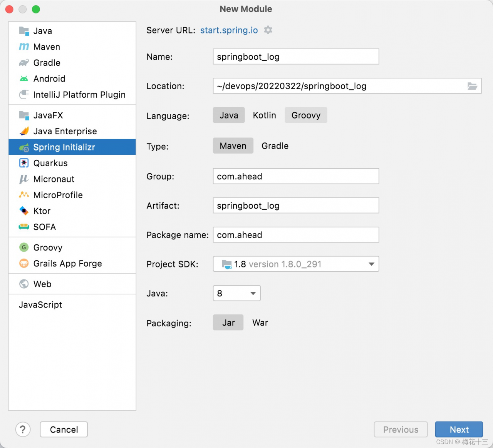Click the Micronaut mu icon
The image size is (493, 448).
point(24,179)
